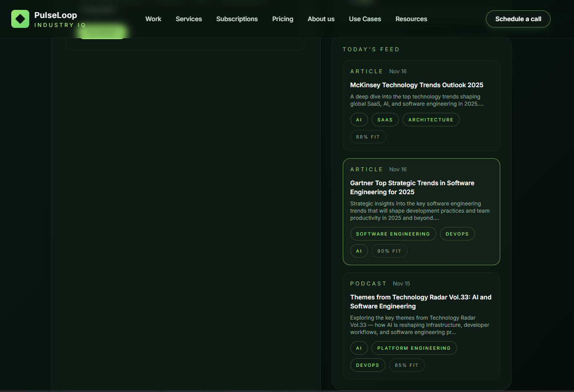Screen dimensions: 574x392
Task: Click the AI tag on McKinsey card
Action: point(359,120)
